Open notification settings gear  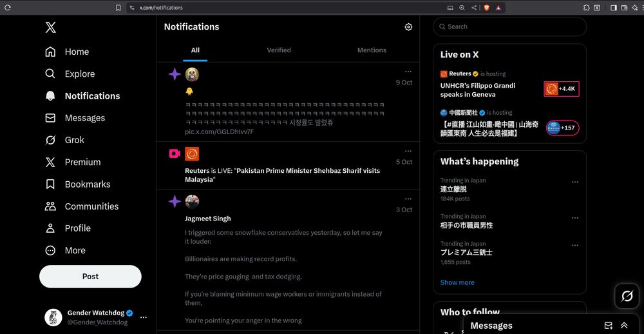pyautogui.click(x=408, y=26)
